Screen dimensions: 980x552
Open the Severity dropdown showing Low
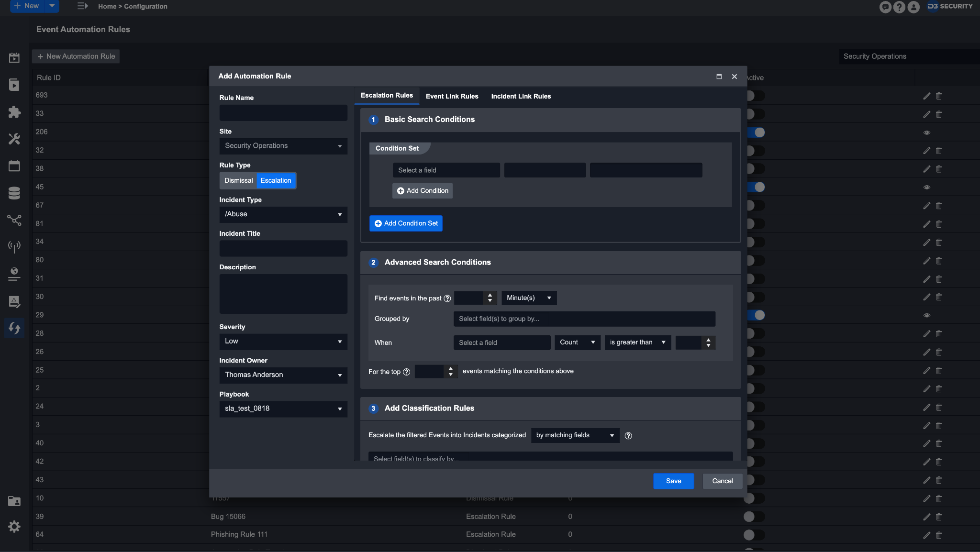tap(283, 342)
